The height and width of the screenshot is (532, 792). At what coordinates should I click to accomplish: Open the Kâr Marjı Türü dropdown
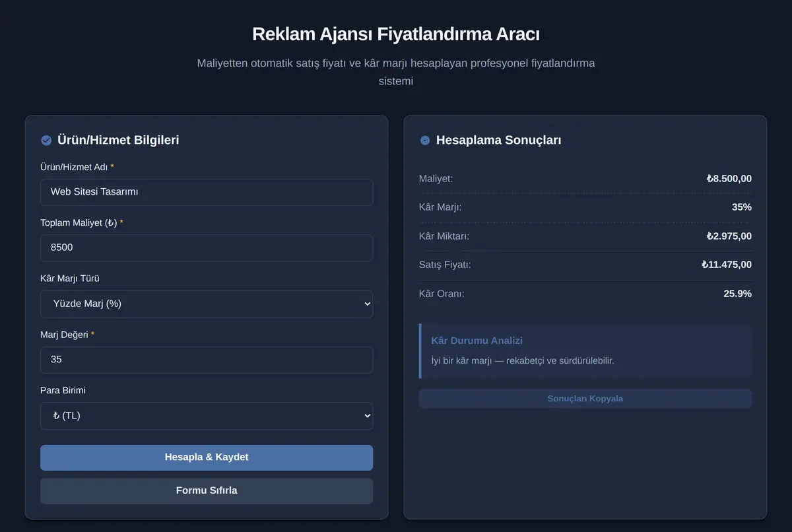(x=207, y=304)
